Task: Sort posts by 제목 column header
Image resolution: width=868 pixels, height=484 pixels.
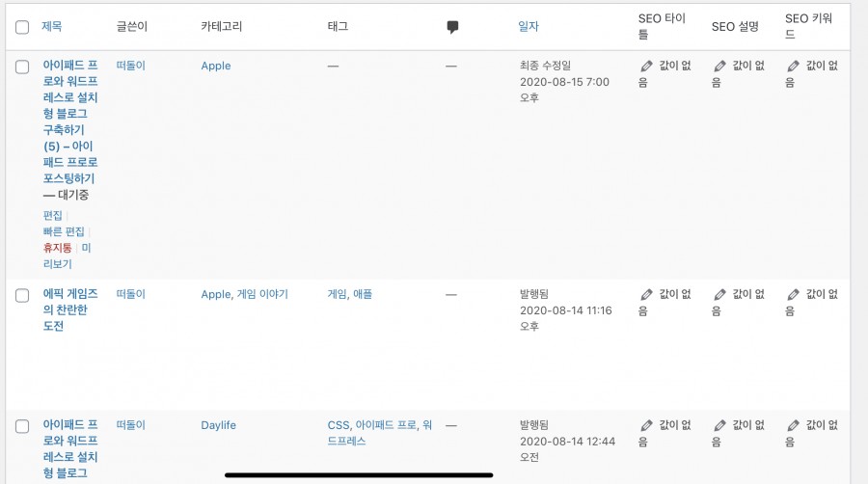Action: [51, 26]
